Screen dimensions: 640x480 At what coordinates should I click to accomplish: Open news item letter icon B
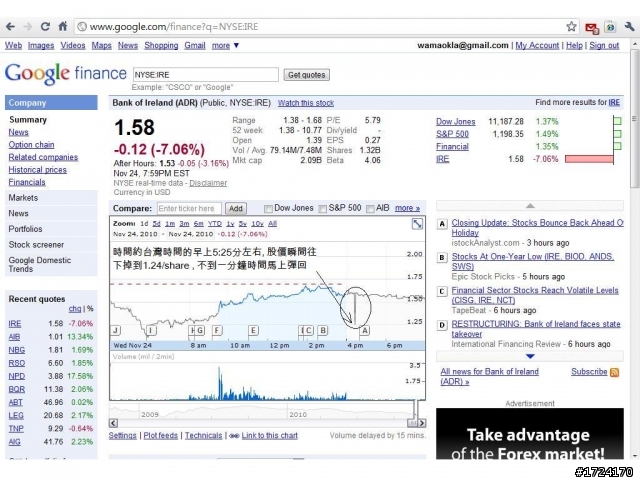(x=442, y=258)
